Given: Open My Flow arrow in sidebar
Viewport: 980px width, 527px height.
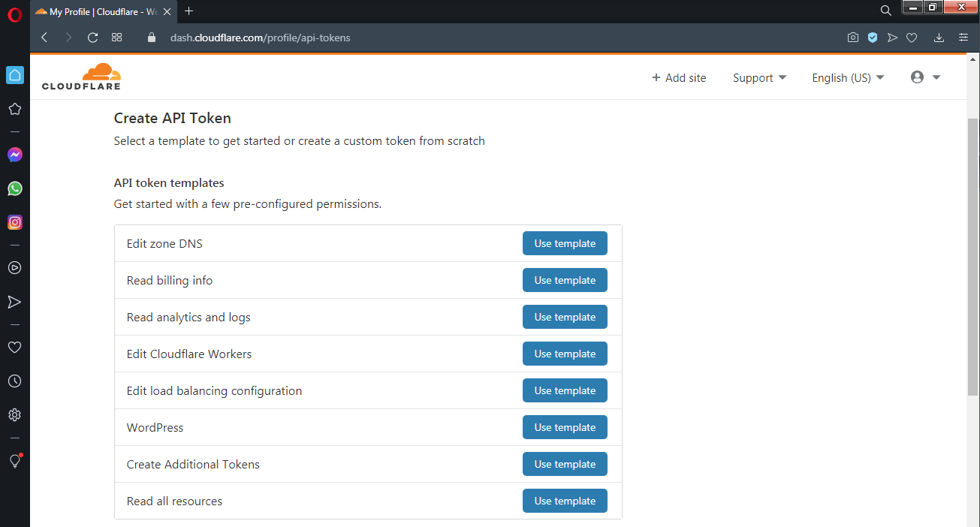Looking at the screenshot, I should click(14, 302).
